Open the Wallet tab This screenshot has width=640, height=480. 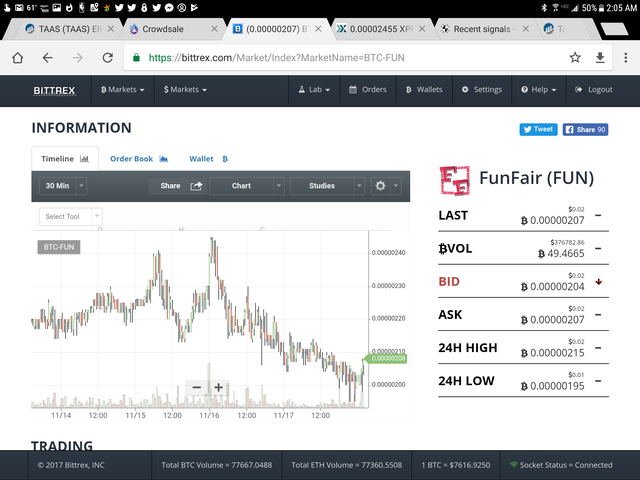coord(208,159)
